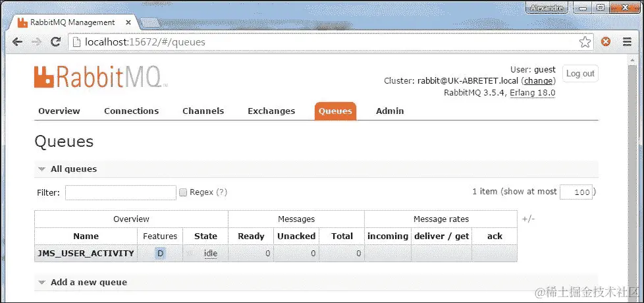This screenshot has width=644, height=303.
Task: Expand the Add a new queue section
Action: (x=83, y=283)
